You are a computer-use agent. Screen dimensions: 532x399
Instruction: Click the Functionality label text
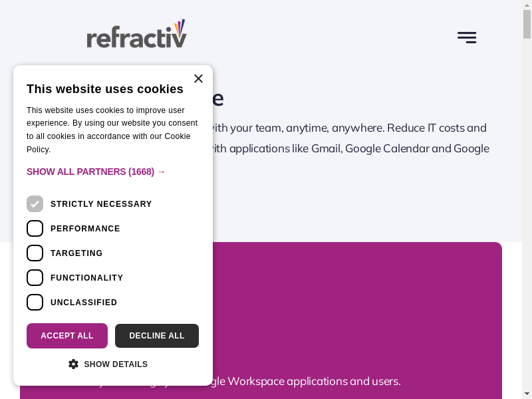point(86,278)
